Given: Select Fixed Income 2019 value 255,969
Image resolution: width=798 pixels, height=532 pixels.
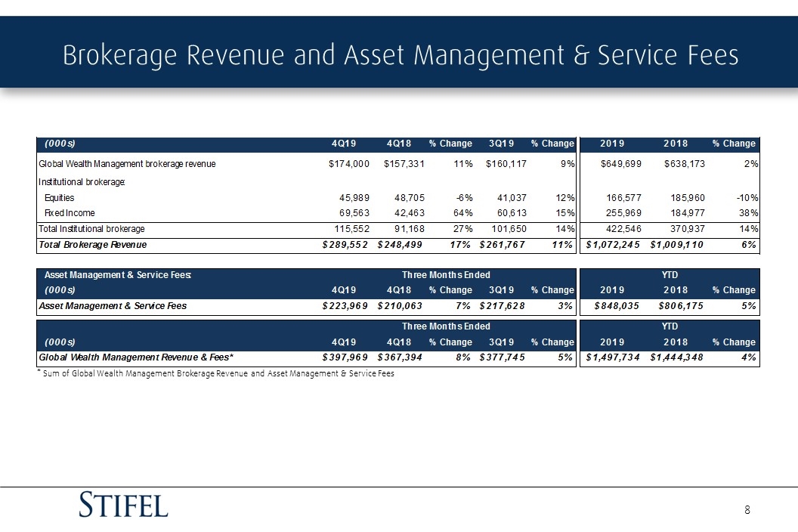Looking at the screenshot, I should click(x=623, y=213).
